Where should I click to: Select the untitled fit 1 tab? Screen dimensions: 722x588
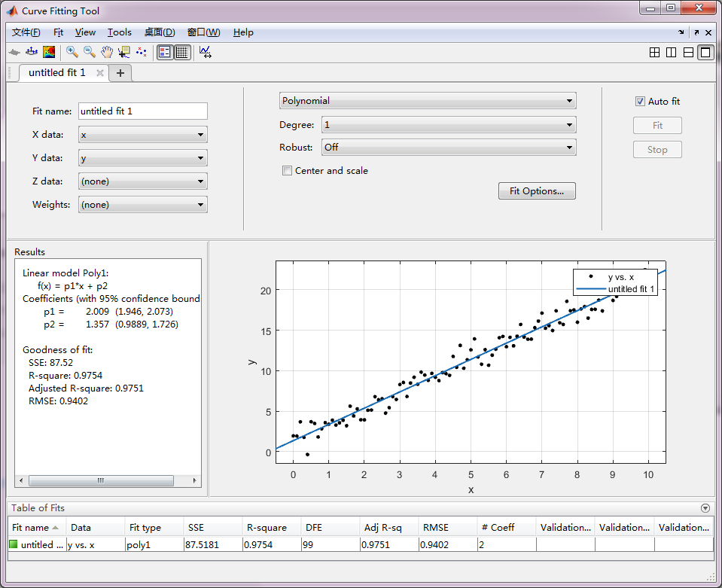57,73
